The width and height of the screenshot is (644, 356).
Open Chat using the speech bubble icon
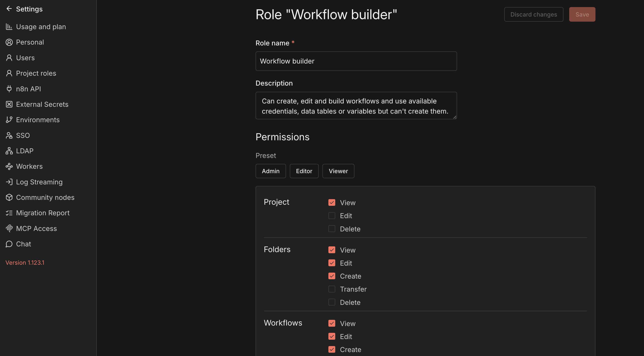pos(9,244)
